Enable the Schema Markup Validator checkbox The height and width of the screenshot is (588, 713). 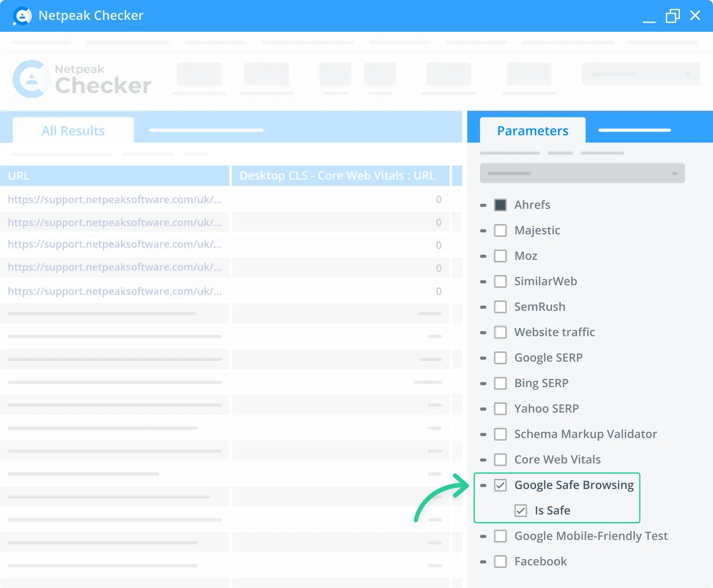click(500, 434)
